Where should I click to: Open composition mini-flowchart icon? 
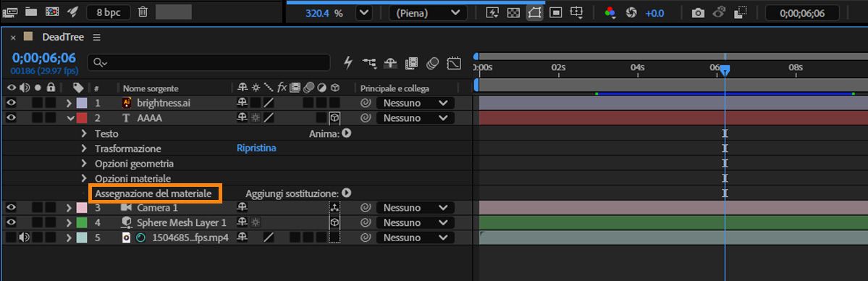[x=369, y=63]
